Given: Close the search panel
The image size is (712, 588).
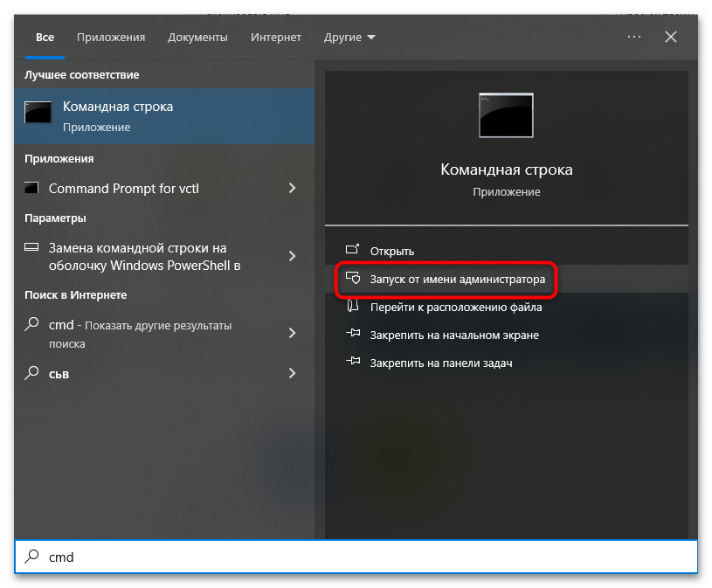Looking at the screenshot, I should pos(671,37).
